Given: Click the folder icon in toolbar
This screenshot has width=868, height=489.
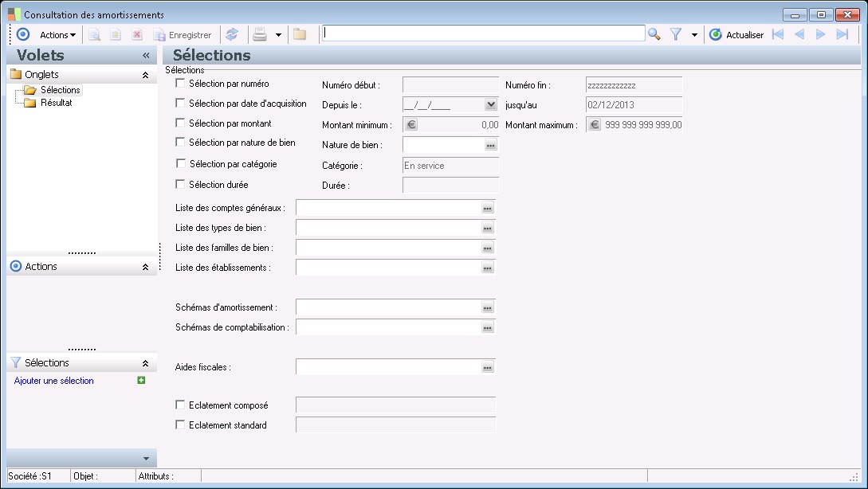Looking at the screenshot, I should (300, 34).
